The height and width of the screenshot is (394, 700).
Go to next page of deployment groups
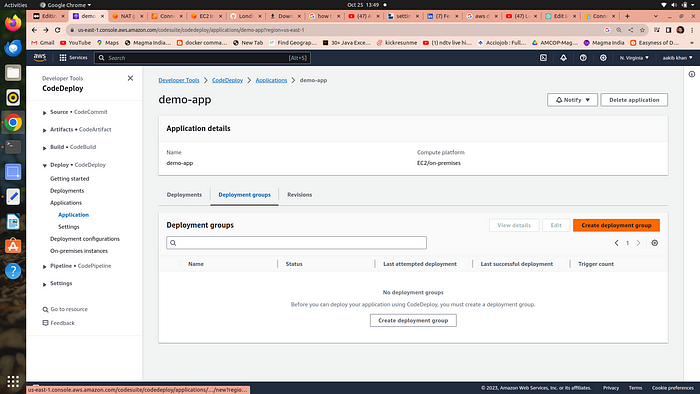click(x=638, y=243)
